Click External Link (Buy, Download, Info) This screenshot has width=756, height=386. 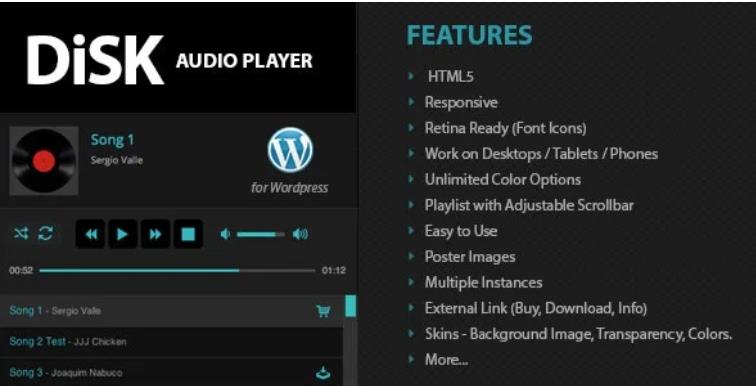pyautogui.click(x=536, y=308)
